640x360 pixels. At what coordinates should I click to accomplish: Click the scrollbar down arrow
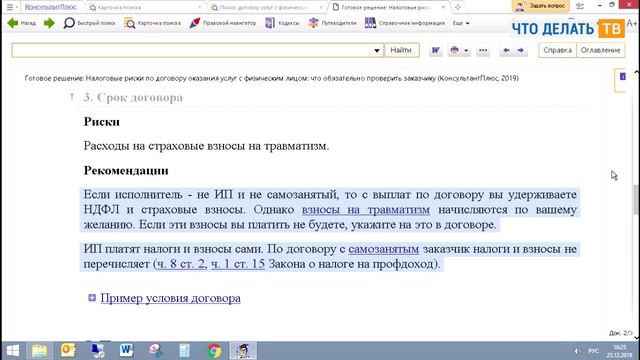(636, 337)
